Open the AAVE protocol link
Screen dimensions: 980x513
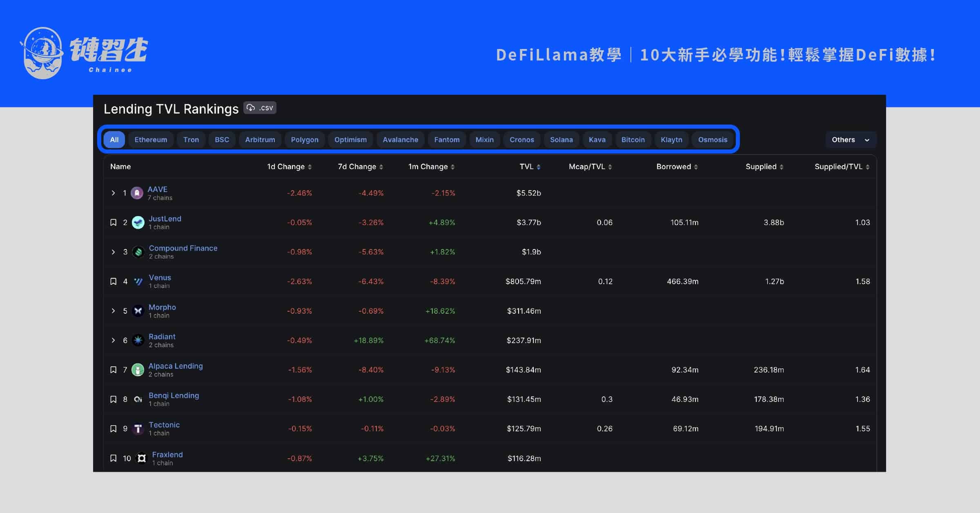(x=157, y=190)
